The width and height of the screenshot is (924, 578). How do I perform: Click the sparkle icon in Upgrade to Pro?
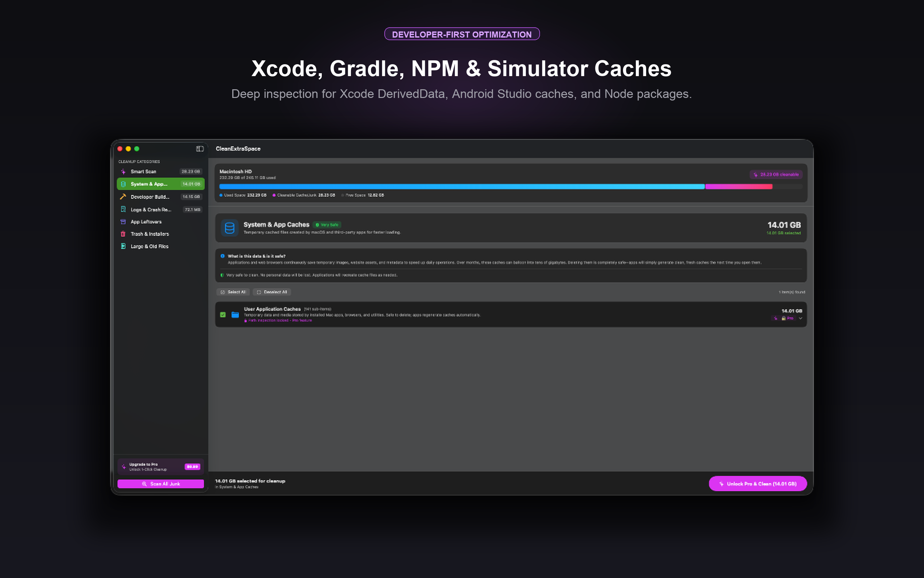124,467
